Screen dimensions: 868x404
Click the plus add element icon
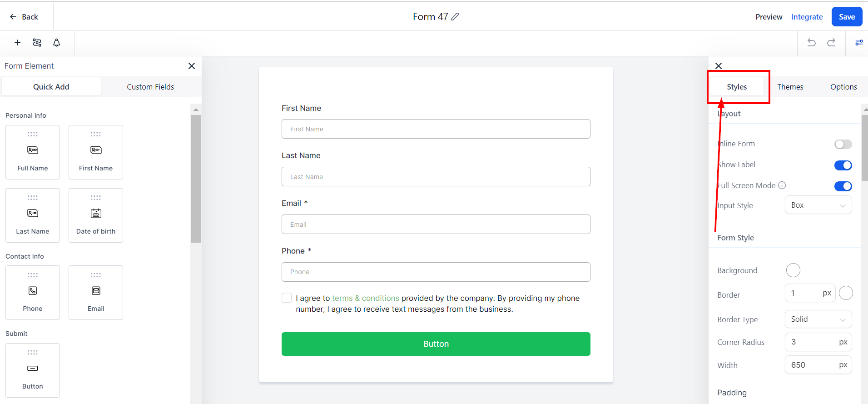[x=18, y=43]
